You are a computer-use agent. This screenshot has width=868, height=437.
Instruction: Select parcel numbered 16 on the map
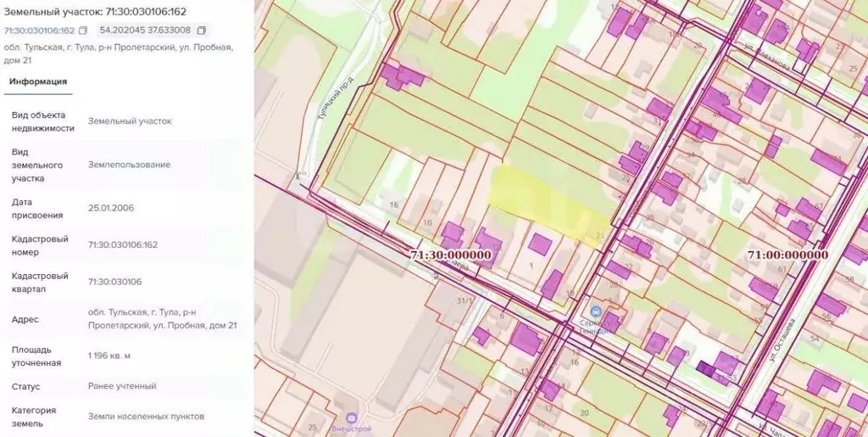pyautogui.click(x=394, y=205)
